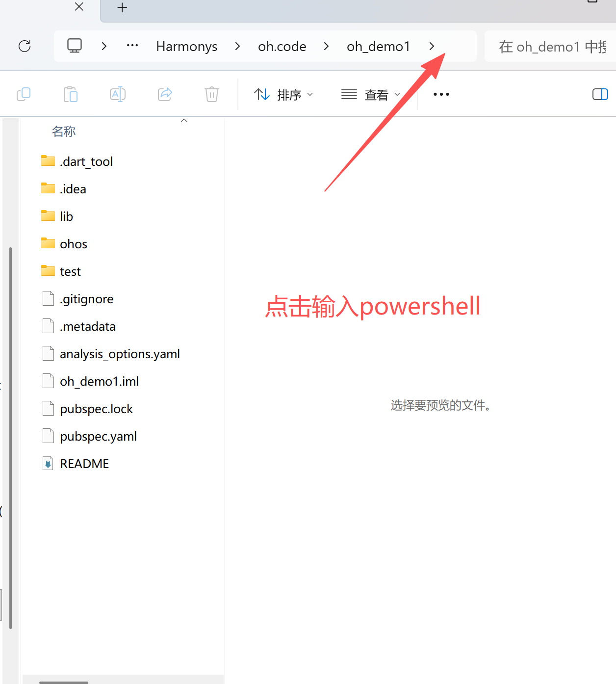Add a new Explorer tab
Viewport: 616px width, 684px height.
tap(123, 7)
